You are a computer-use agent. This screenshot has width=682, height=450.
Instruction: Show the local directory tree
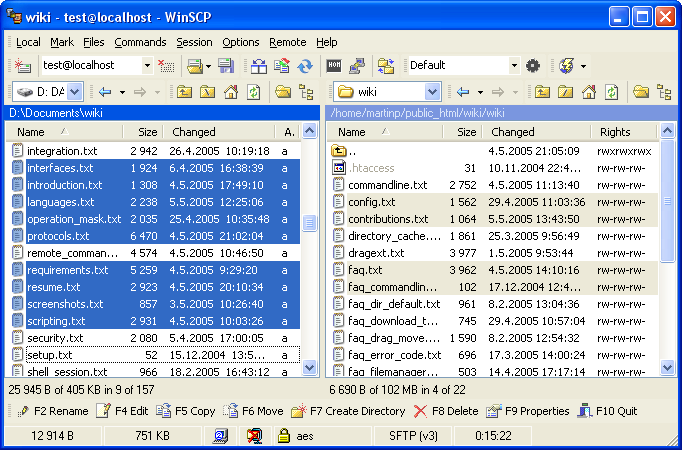click(x=306, y=92)
